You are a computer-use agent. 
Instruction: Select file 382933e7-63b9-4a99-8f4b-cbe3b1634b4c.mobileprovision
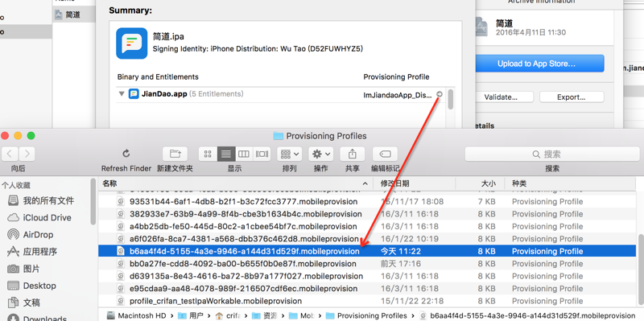(246, 214)
